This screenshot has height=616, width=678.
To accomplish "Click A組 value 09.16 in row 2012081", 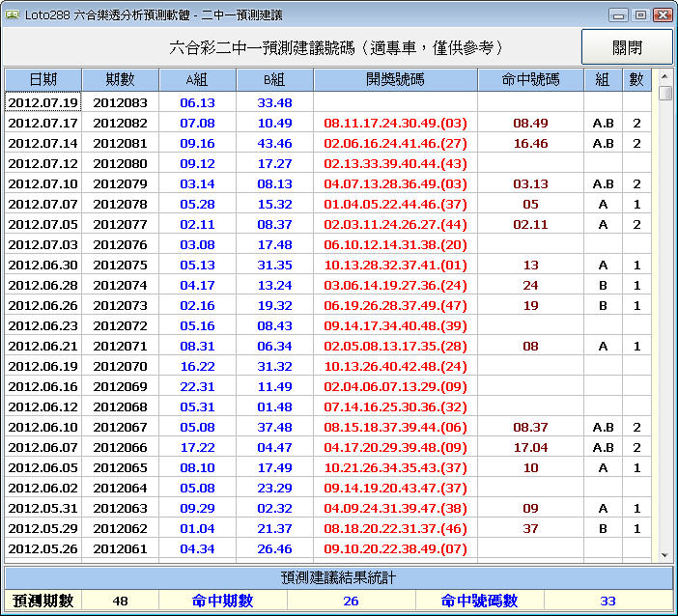I will point(197,143).
